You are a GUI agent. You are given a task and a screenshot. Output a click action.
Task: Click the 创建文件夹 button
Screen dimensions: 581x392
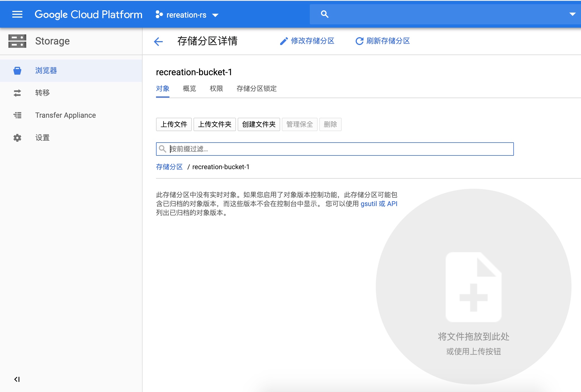259,124
